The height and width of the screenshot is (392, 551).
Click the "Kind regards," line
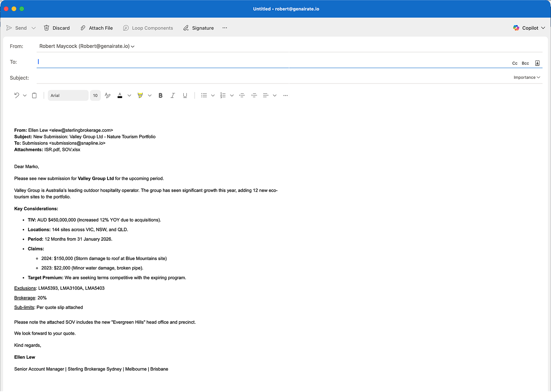(28, 345)
